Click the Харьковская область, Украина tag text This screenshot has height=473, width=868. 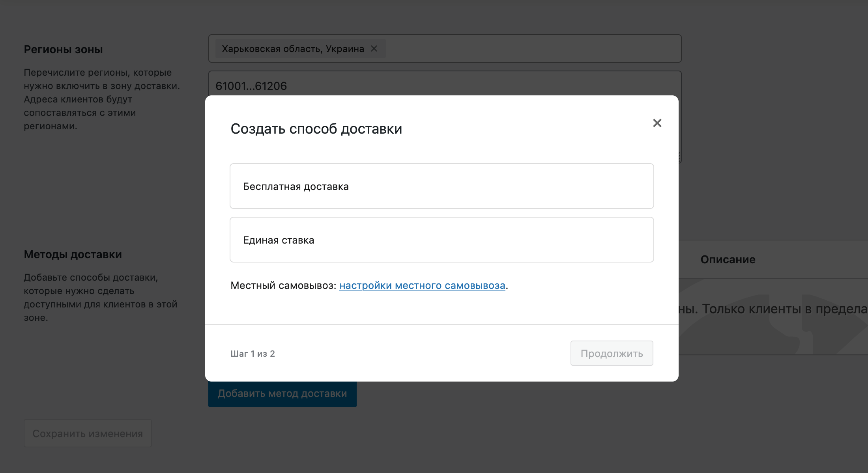pos(293,49)
